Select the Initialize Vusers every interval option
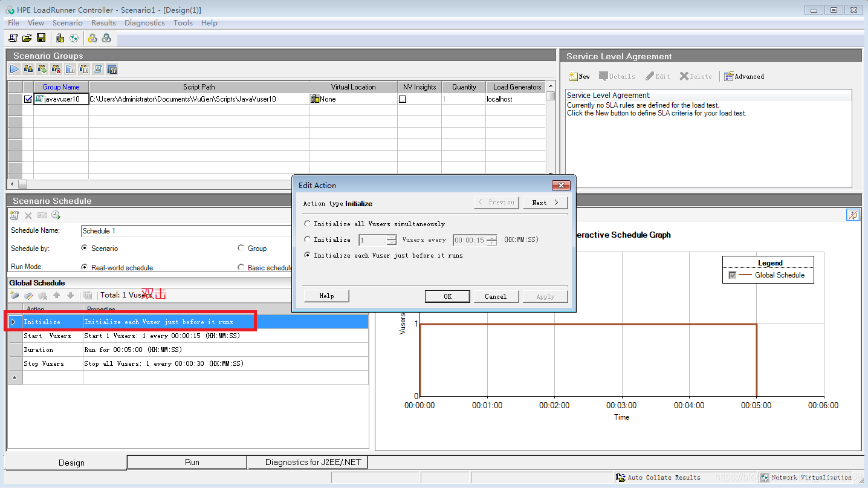 point(308,239)
